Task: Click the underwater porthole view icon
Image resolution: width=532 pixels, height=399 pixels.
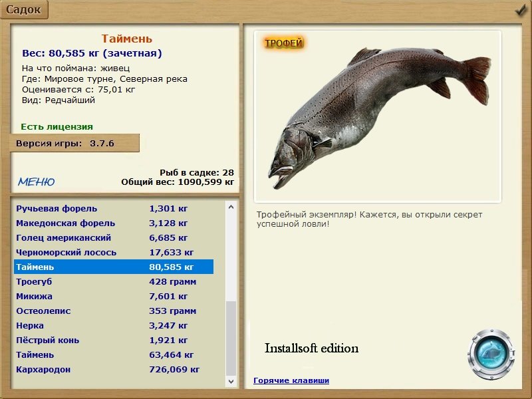Action: tap(491, 354)
